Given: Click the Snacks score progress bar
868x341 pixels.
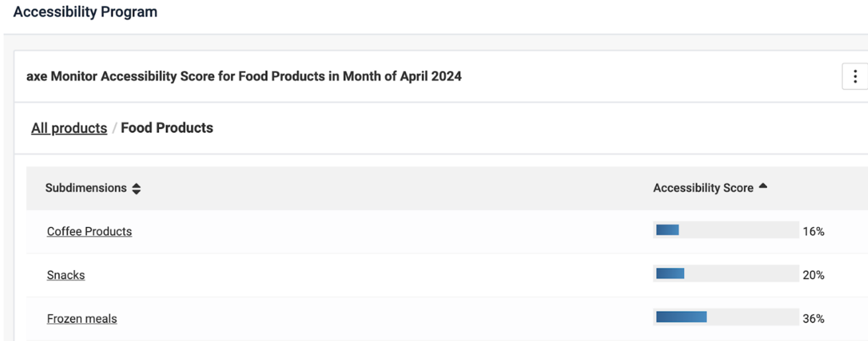Looking at the screenshot, I should 725,274.
